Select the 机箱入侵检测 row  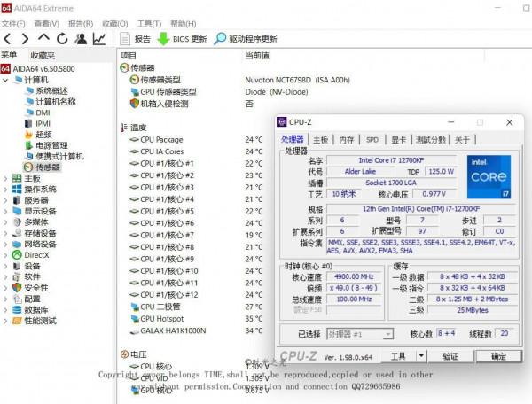[x=192, y=104]
